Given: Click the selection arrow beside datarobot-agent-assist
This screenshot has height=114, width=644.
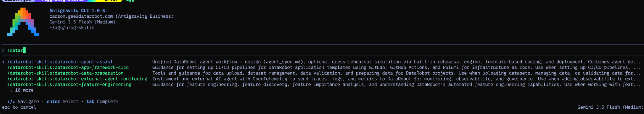Looking at the screenshot, I should (x=3, y=62).
